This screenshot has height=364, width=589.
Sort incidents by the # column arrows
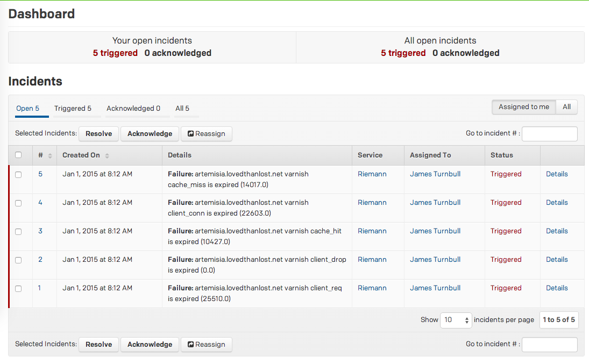point(50,156)
